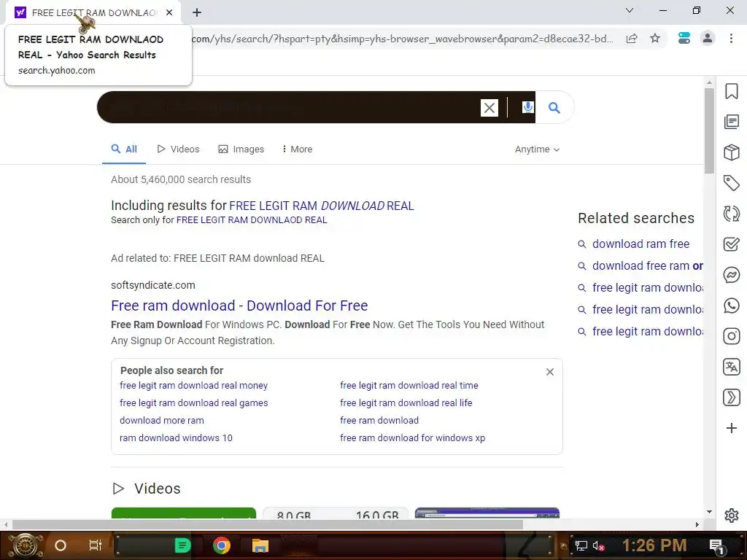This screenshot has width=747, height=560.
Task: Open the More search options menu
Action: tap(298, 149)
